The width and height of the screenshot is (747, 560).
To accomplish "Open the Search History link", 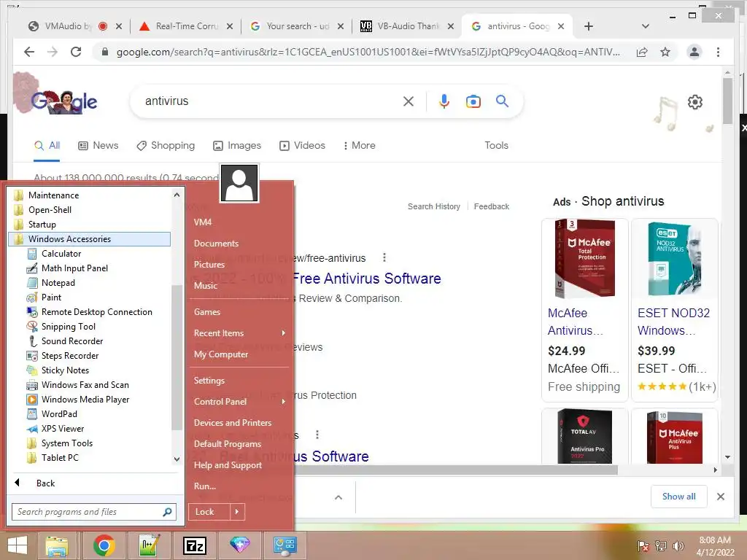I will coord(434,206).
